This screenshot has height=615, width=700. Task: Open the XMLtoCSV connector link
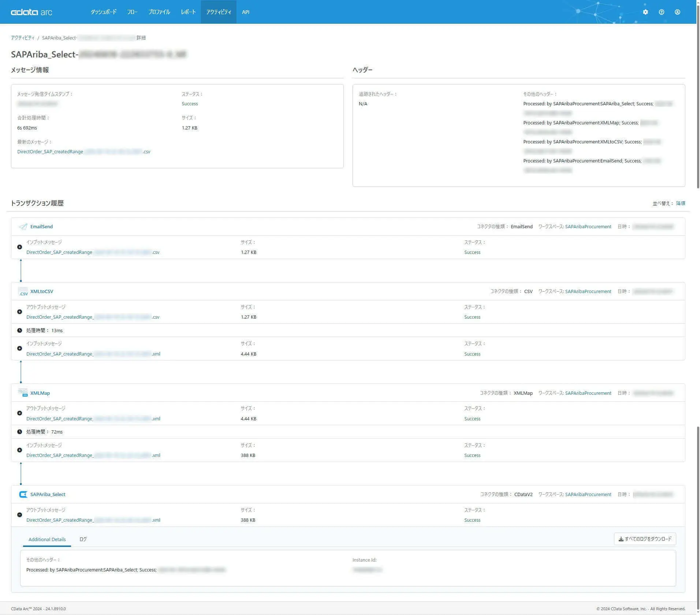pos(42,292)
